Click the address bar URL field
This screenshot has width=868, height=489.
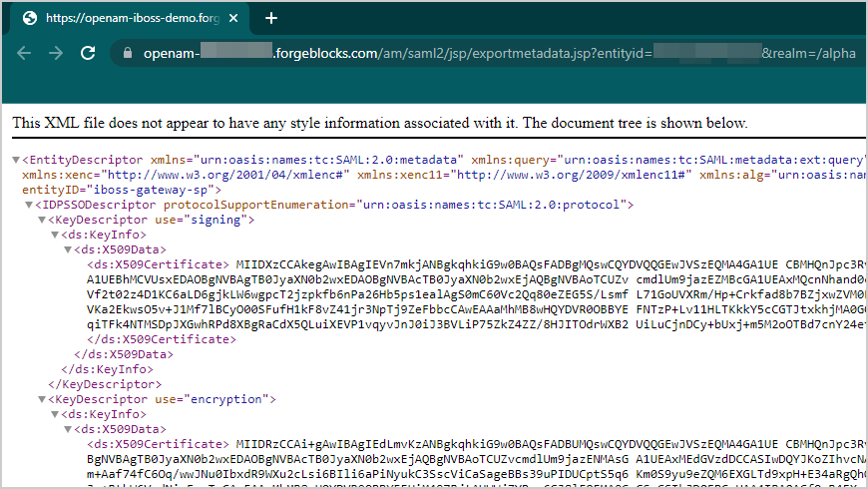click(x=487, y=53)
